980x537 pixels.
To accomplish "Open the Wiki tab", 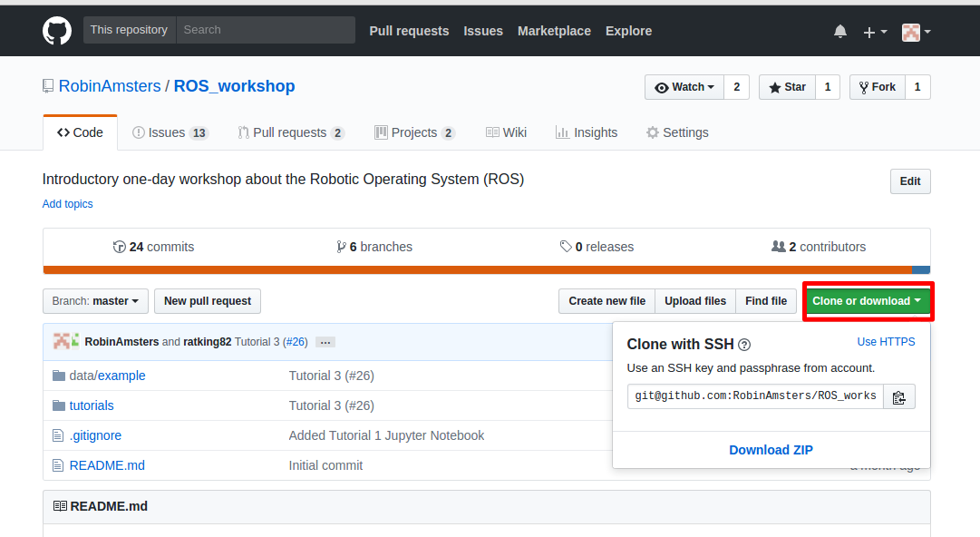I will click(x=506, y=132).
